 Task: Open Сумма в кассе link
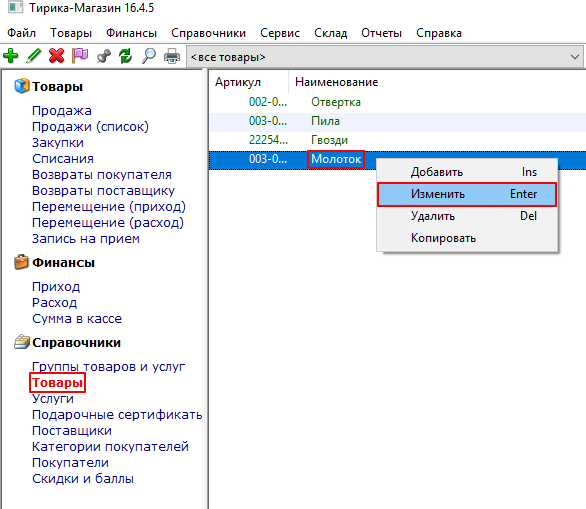tap(77, 319)
